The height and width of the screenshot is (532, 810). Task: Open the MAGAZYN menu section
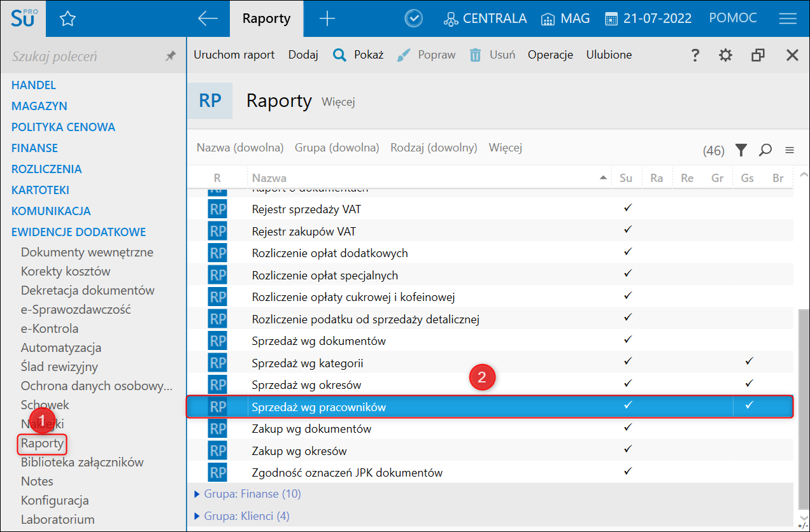(x=39, y=106)
